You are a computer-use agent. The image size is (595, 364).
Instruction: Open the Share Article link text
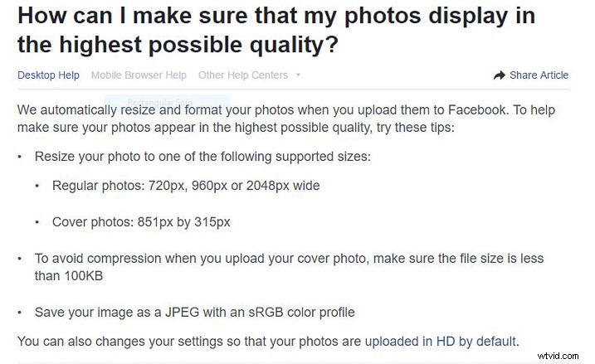click(x=539, y=75)
